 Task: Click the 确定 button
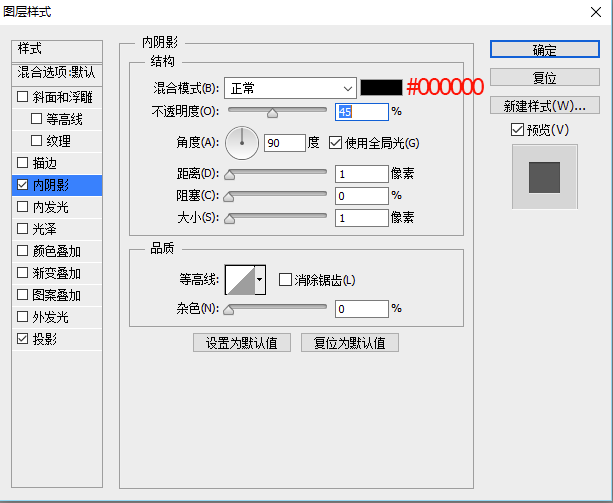[x=544, y=49]
